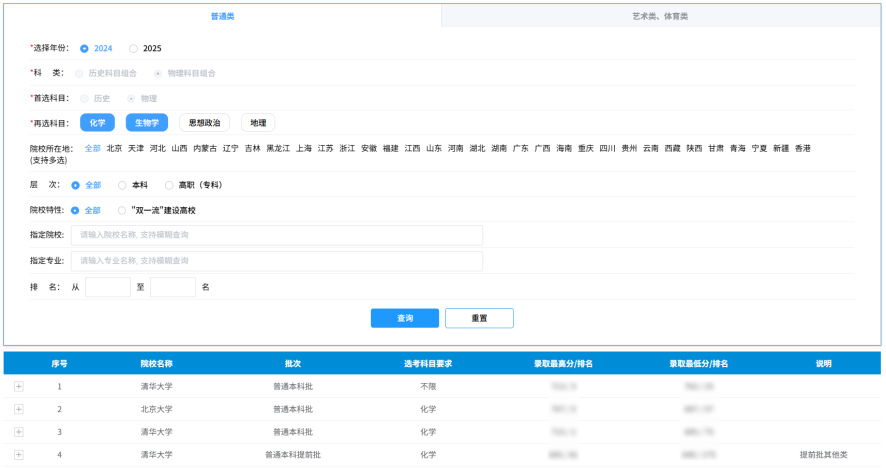886x468 pixels.
Task: Filter schools by 山西 location
Action: [179, 148]
